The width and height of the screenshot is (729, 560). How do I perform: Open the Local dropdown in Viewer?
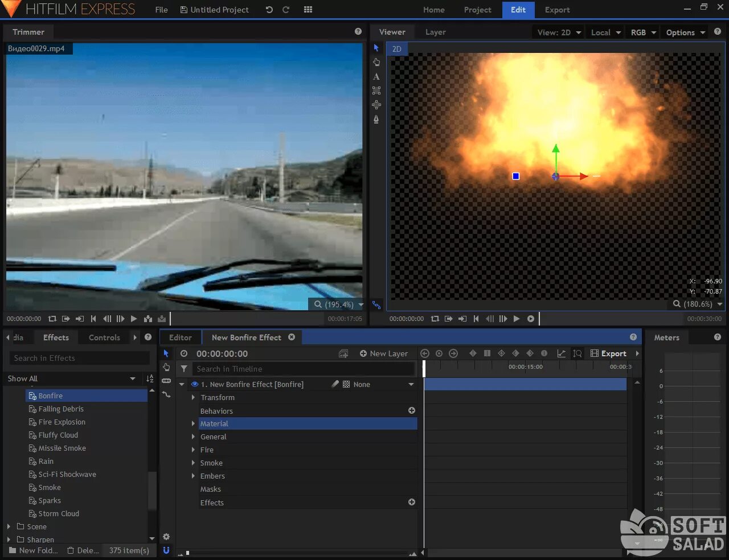[x=605, y=32]
